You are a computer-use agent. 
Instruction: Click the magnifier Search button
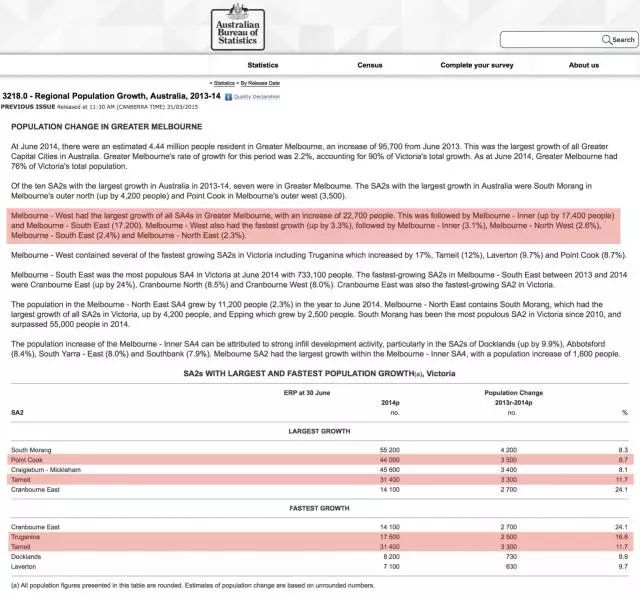(x=619, y=40)
